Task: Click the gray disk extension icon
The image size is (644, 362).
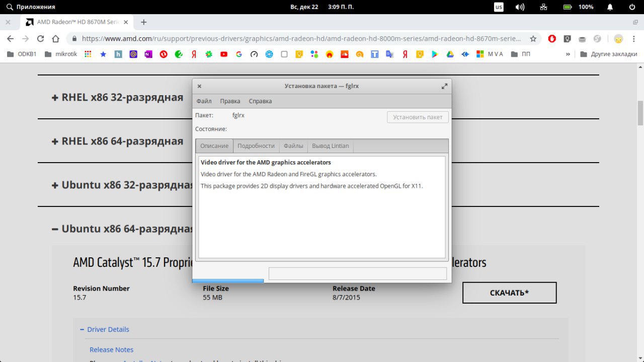Action: pyautogui.click(x=582, y=38)
